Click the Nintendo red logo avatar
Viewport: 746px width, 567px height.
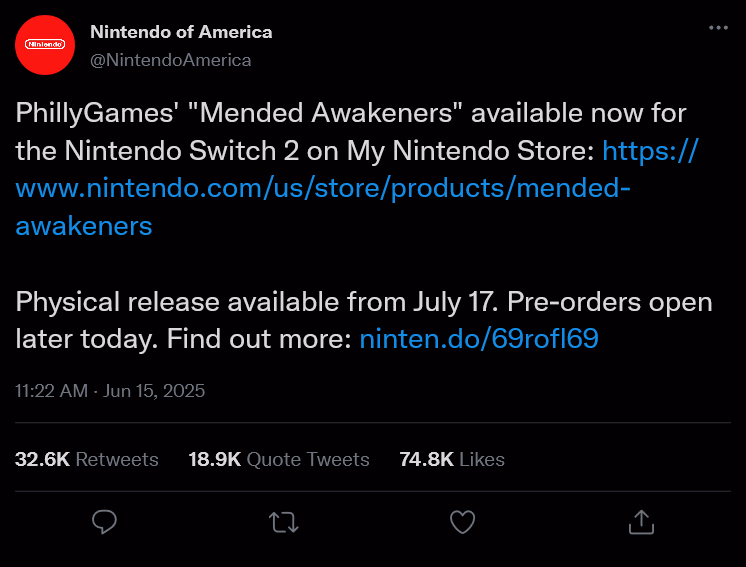point(45,45)
